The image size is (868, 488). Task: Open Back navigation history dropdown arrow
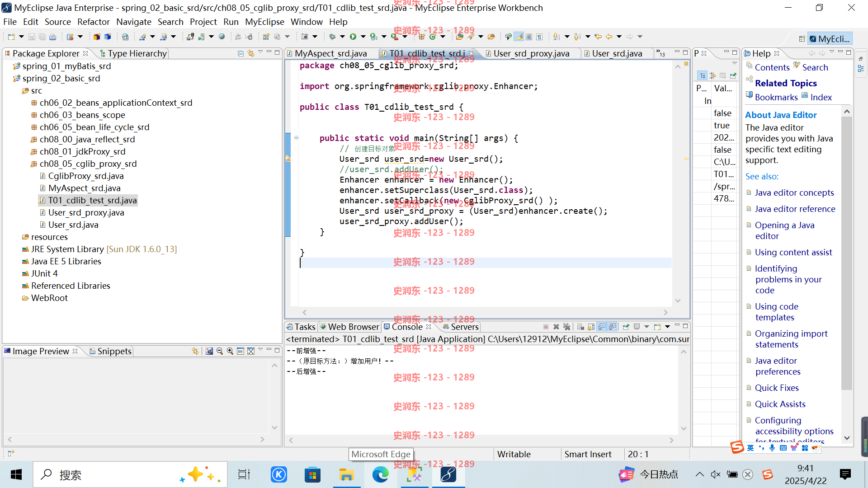[619, 37]
